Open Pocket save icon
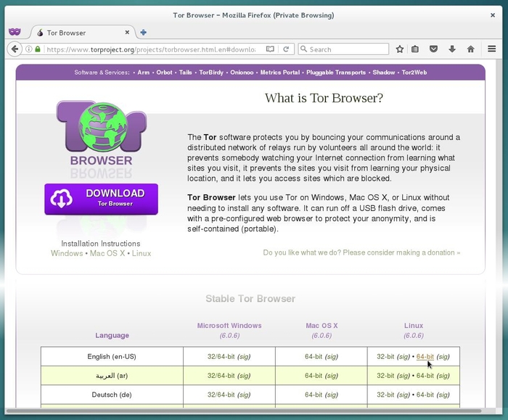 pos(433,49)
